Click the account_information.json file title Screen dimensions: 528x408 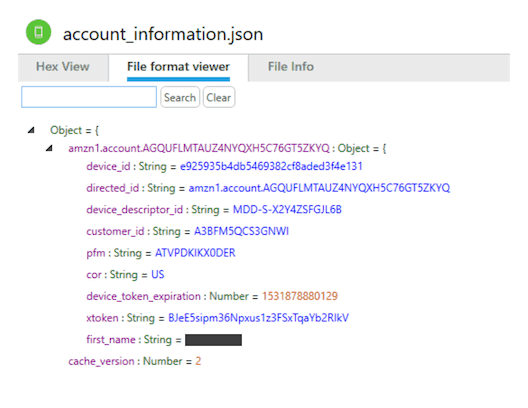click(163, 34)
